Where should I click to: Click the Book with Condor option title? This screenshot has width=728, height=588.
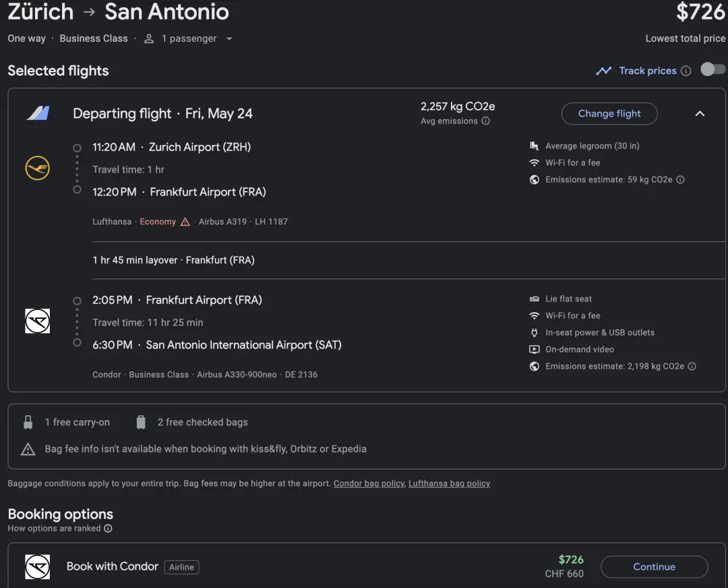point(113,566)
